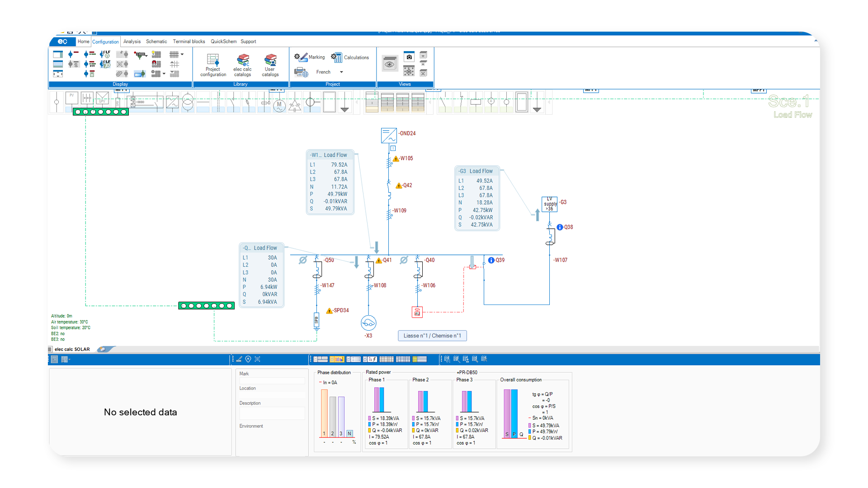The height and width of the screenshot is (488, 868).
Task: Expand the grid display dropdown arrow
Action: (182, 54)
